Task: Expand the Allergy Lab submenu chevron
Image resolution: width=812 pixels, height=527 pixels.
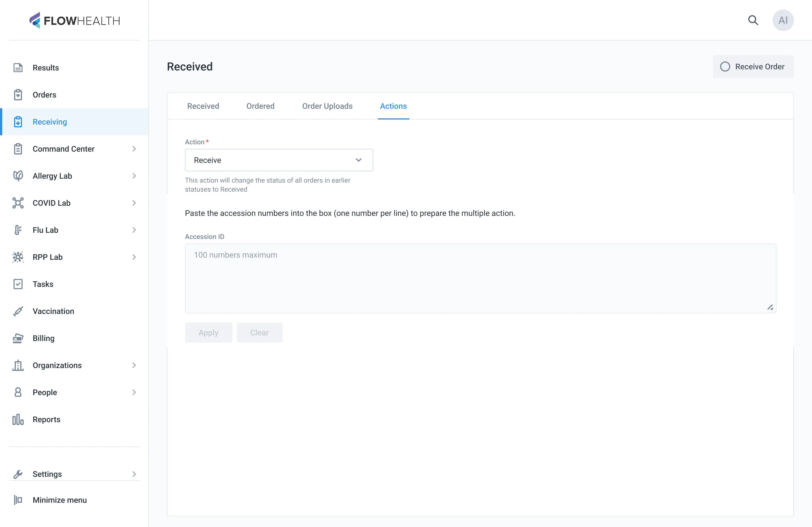Action: pos(134,176)
